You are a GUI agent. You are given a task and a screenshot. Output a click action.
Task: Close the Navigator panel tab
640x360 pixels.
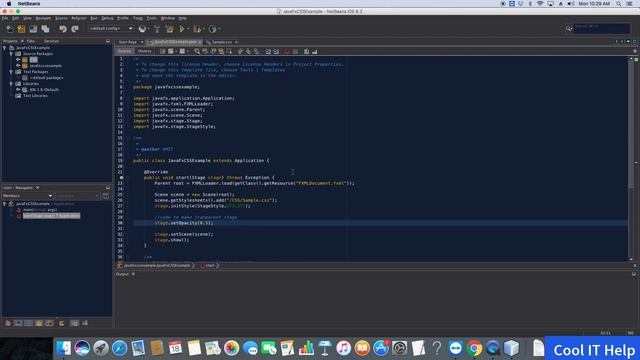pyautogui.click(x=38, y=188)
